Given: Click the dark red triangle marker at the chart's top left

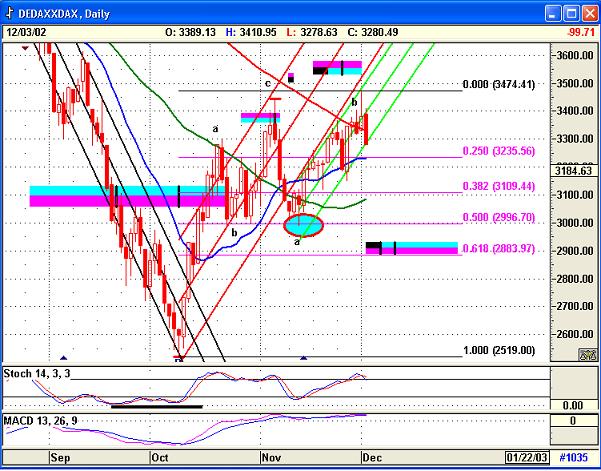Looking at the screenshot, I should [25, 48].
